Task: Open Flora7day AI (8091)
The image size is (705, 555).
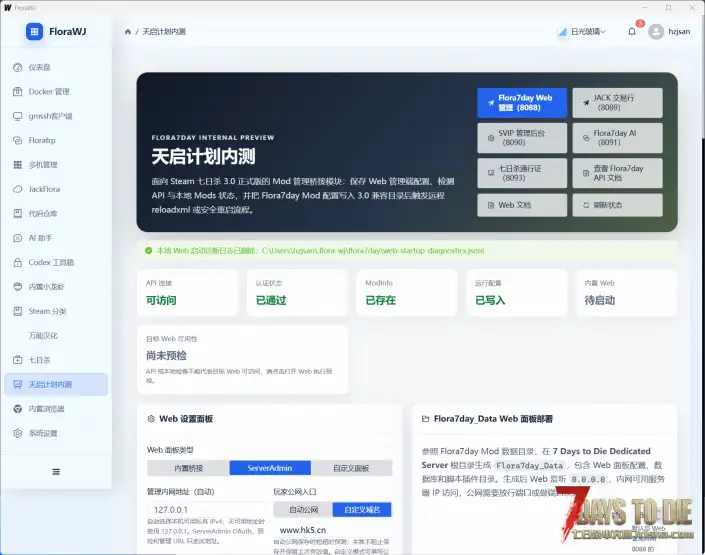Action: (x=617, y=138)
